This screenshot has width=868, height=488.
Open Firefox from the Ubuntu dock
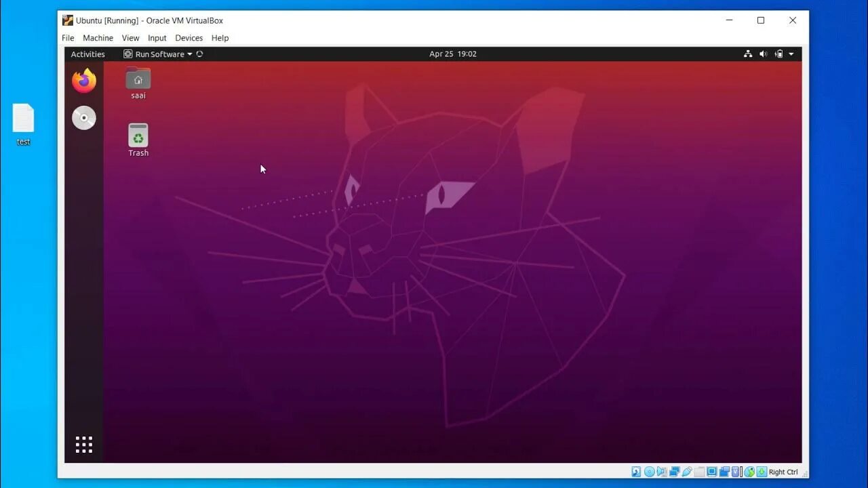coord(84,81)
